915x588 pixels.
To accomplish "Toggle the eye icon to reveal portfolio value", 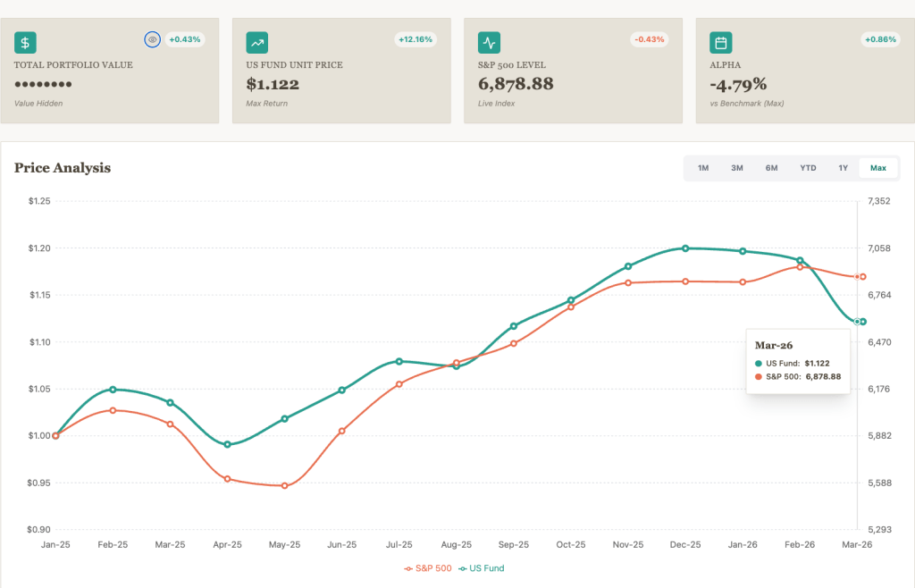I will pyautogui.click(x=152, y=39).
